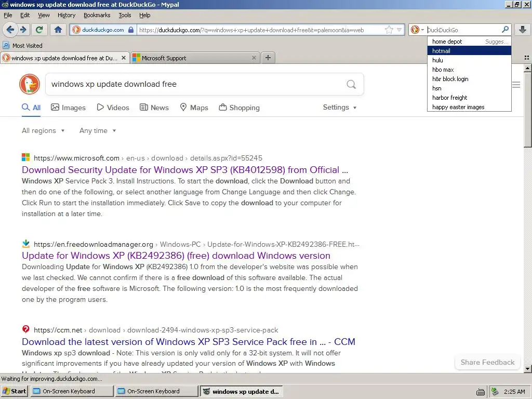
Task: Open the Help menu
Action: (x=144, y=15)
